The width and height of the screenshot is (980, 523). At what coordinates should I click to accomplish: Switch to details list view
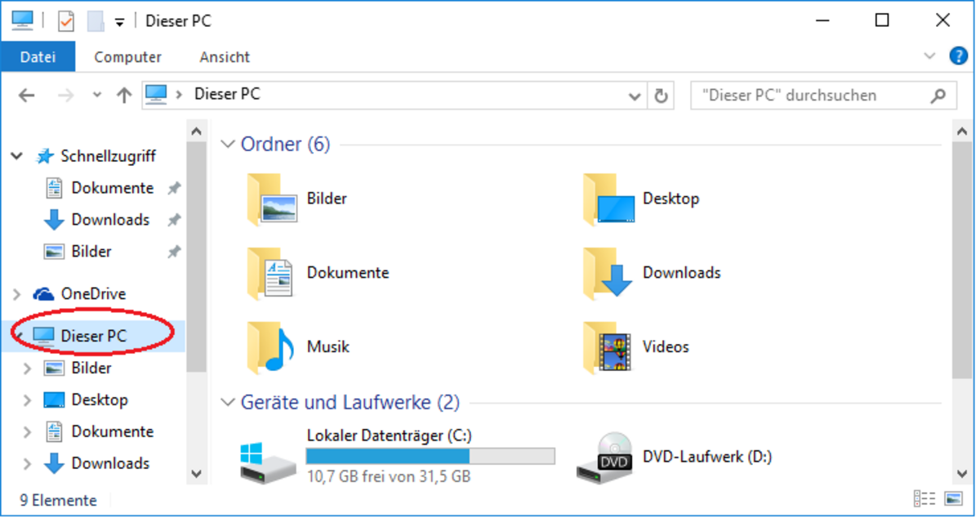(x=924, y=498)
